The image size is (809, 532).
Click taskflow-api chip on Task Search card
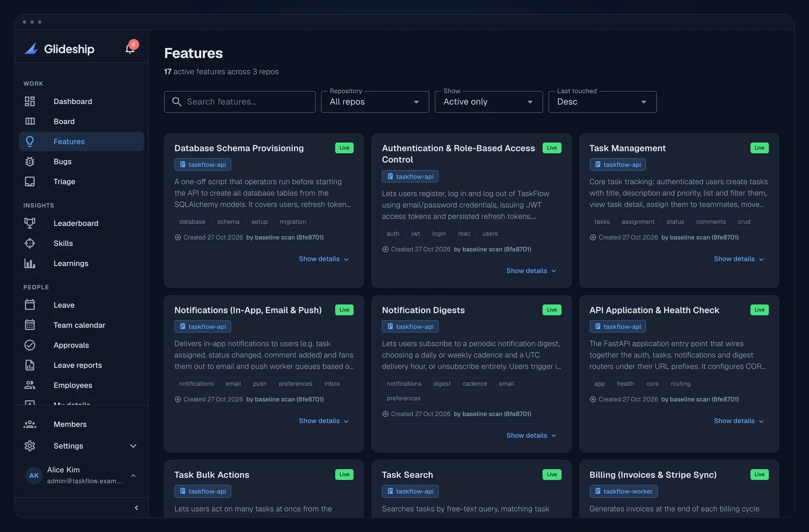tap(410, 491)
